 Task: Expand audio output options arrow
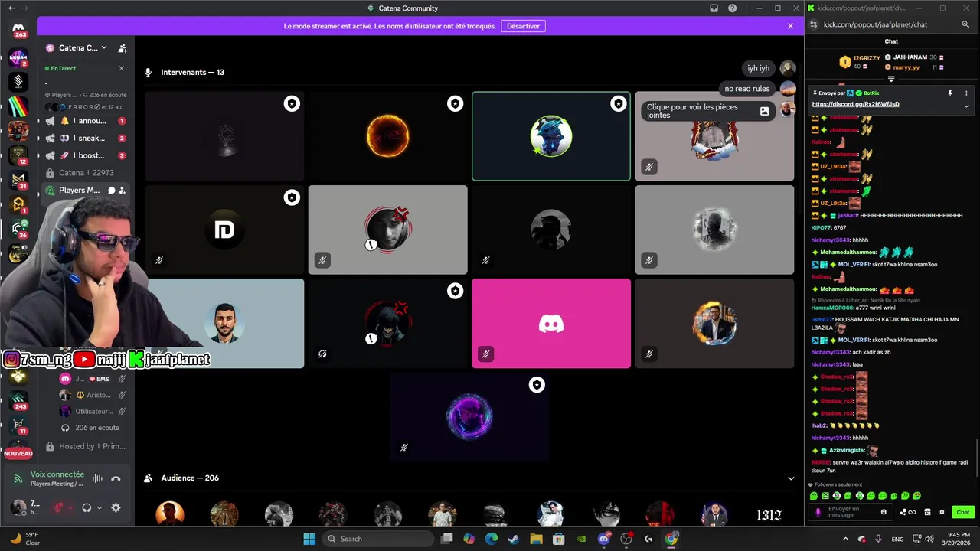pyautogui.click(x=99, y=507)
